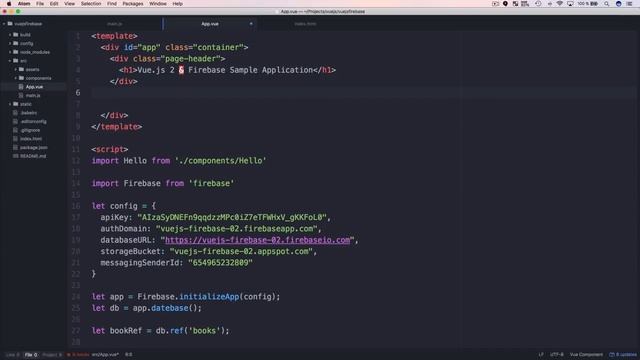Click the build folder icon

coord(16,35)
